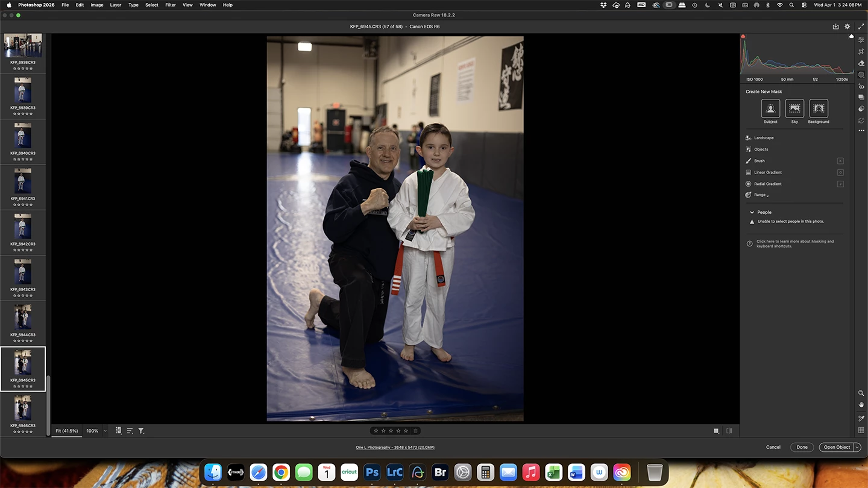Open the Layer menu
The height and width of the screenshot is (488, 868).
point(116,5)
